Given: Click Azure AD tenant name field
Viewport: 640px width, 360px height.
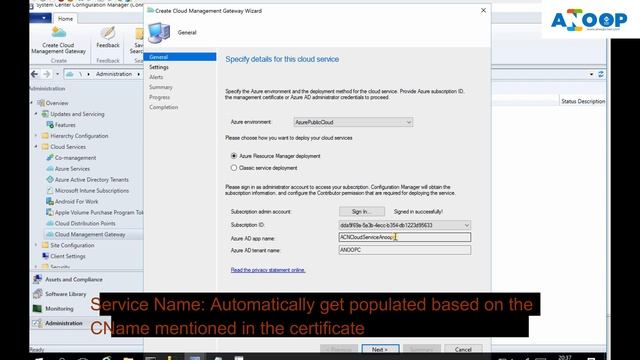Looking at the screenshot, I should point(404,250).
